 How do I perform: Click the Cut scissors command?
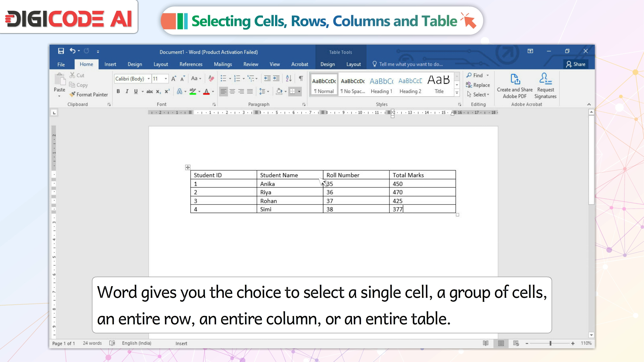[x=77, y=76]
